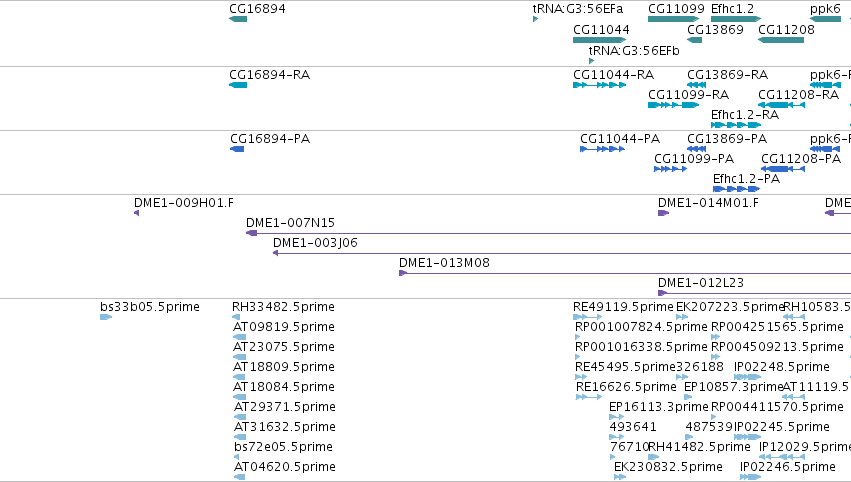The height and width of the screenshot is (482, 851).
Task: Select the EP16113.3prime EST
Action: pos(616,417)
